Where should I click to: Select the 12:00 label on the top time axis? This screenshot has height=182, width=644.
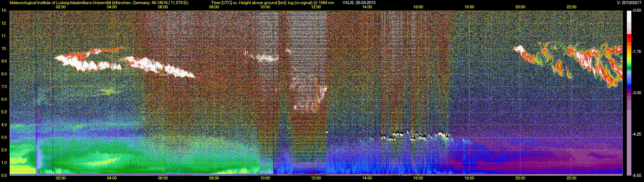tap(316, 7)
